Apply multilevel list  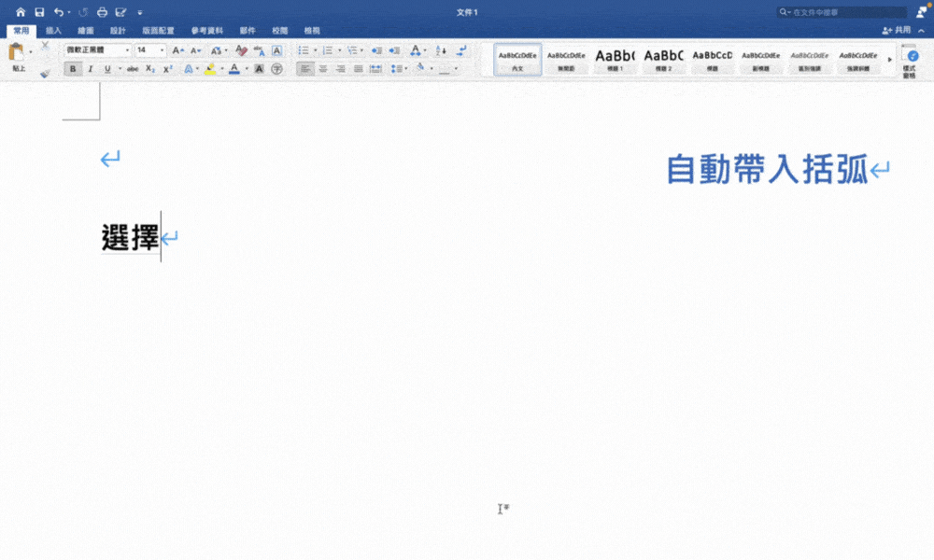(x=352, y=50)
